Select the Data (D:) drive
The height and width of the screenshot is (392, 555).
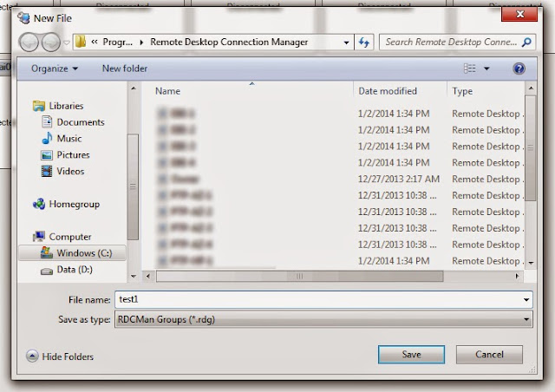pos(75,270)
